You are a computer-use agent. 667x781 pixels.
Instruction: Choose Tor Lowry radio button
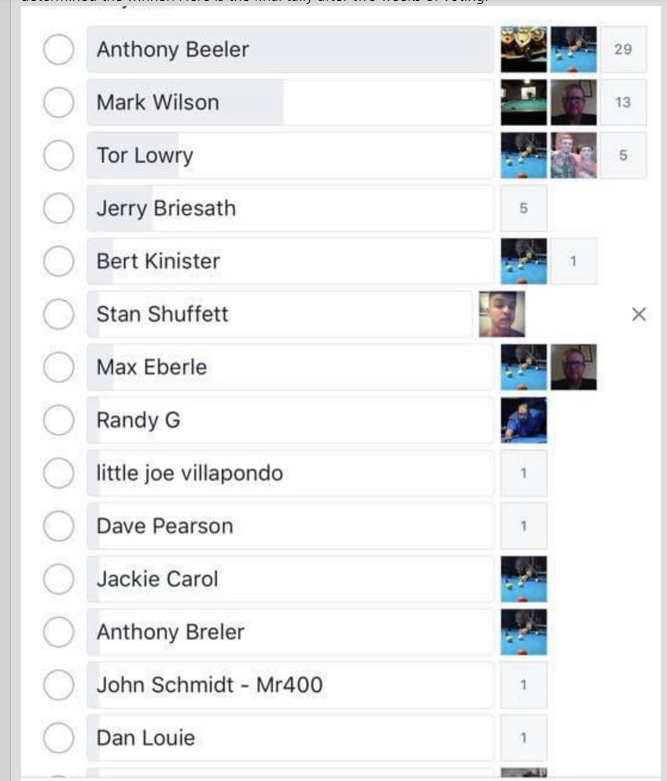pos(58,155)
